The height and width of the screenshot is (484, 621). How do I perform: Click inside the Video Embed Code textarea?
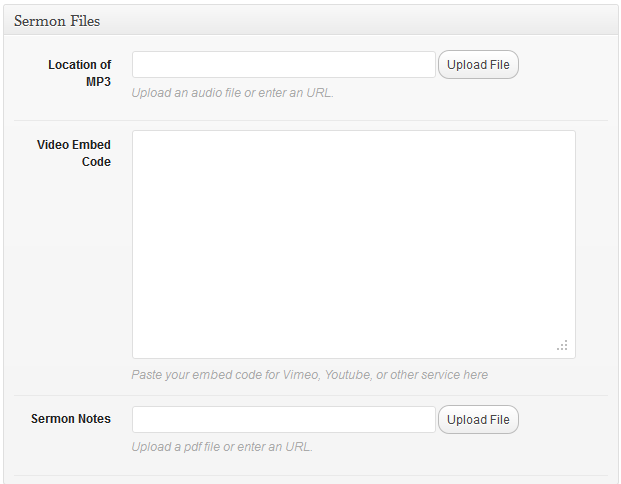(354, 244)
